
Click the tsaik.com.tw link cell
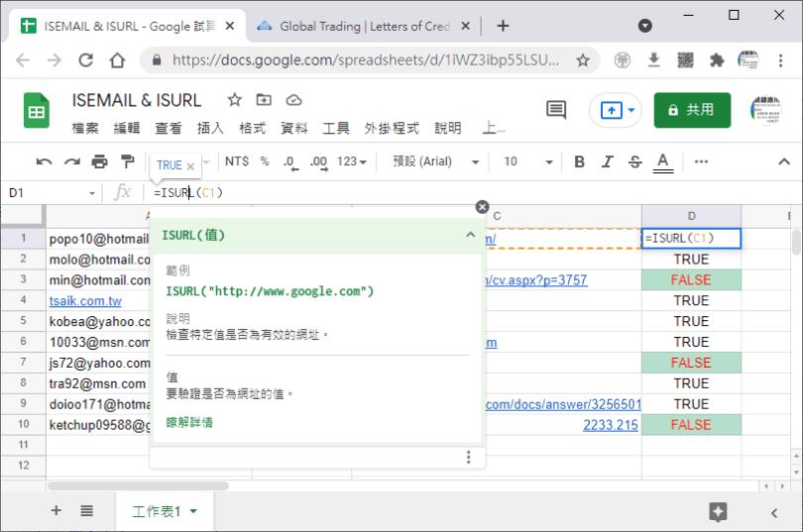(x=85, y=301)
